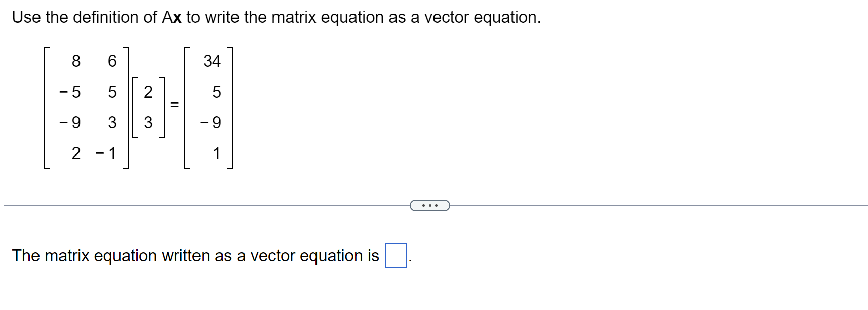Click the bolded Ax in the prompt
The height and width of the screenshot is (310, 868).
click(171, 17)
